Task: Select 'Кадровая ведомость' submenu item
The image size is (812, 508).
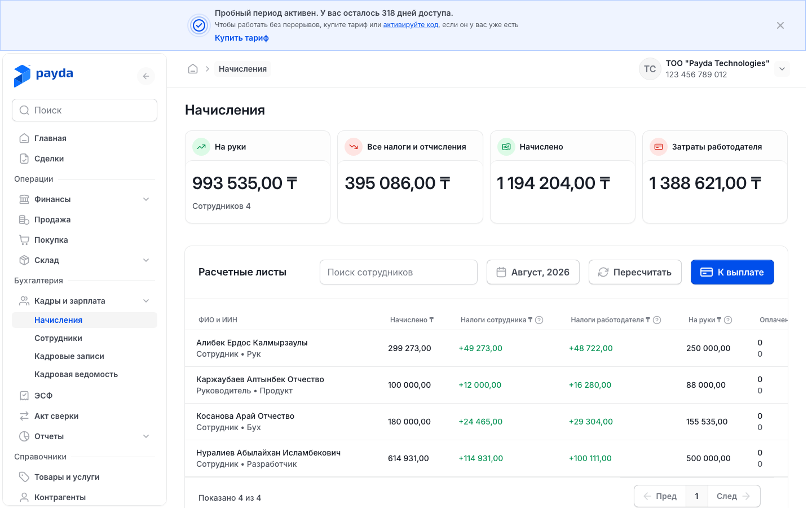Action: click(85, 374)
